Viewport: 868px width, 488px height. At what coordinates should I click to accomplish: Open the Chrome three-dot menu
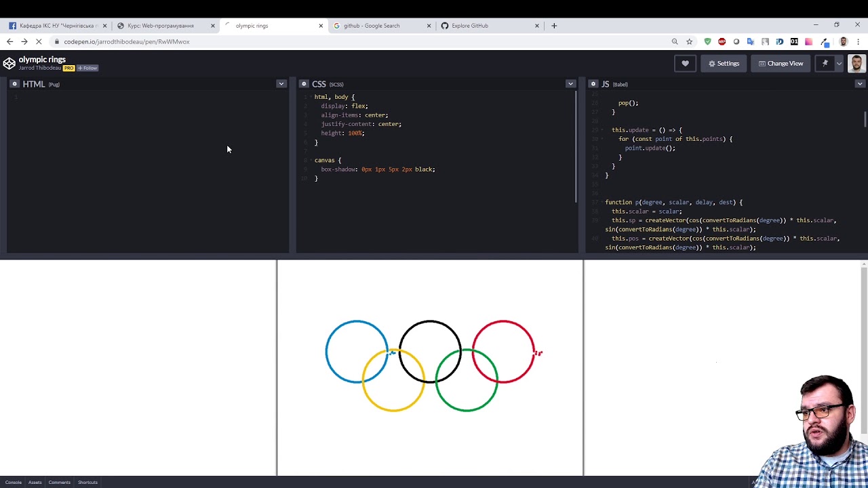tap(858, 41)
